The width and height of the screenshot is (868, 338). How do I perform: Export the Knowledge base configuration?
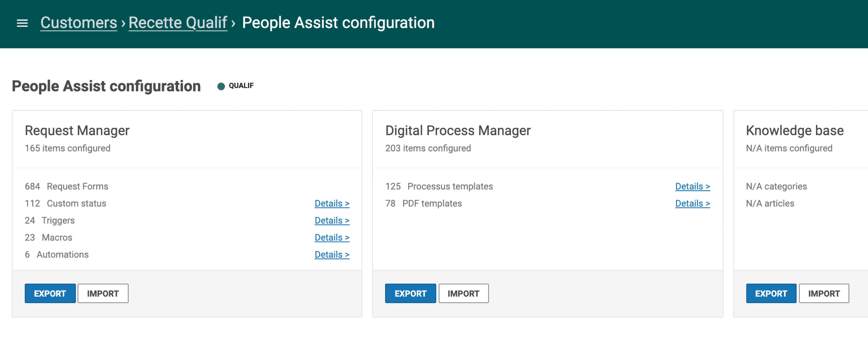[771, 293]
